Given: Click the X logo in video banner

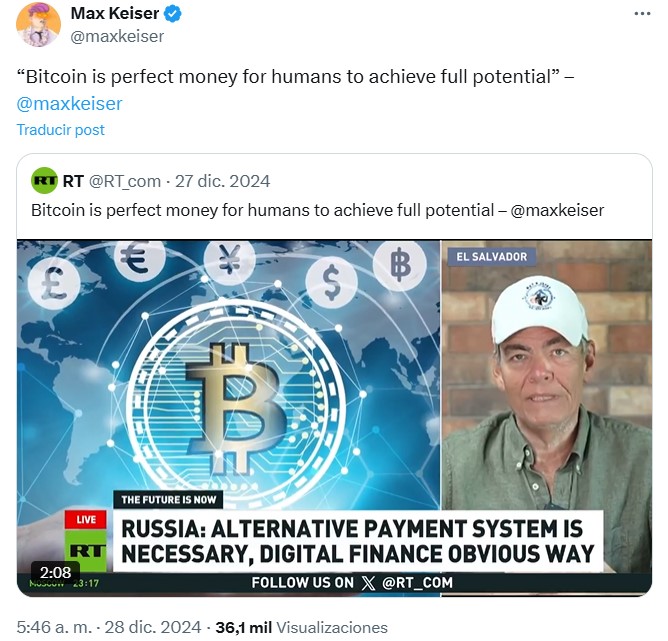Looking at the screenshot, I should pyautogui.click(x=369, y=583).
